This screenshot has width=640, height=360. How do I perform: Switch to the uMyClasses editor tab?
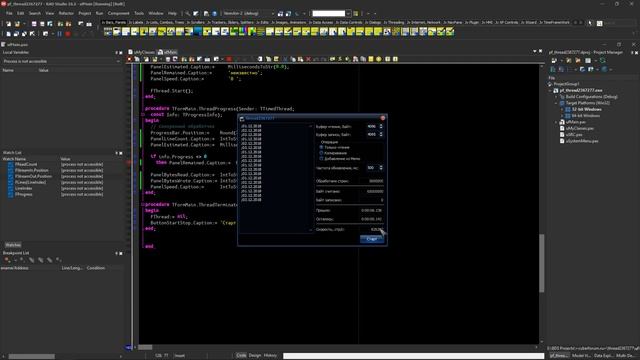coord(141,52)
